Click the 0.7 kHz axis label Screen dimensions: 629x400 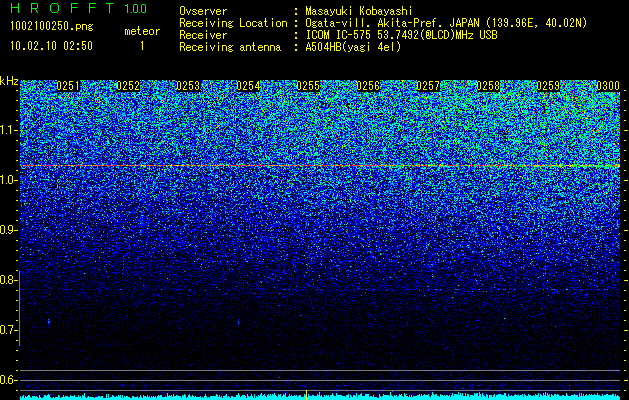(8, 330)
